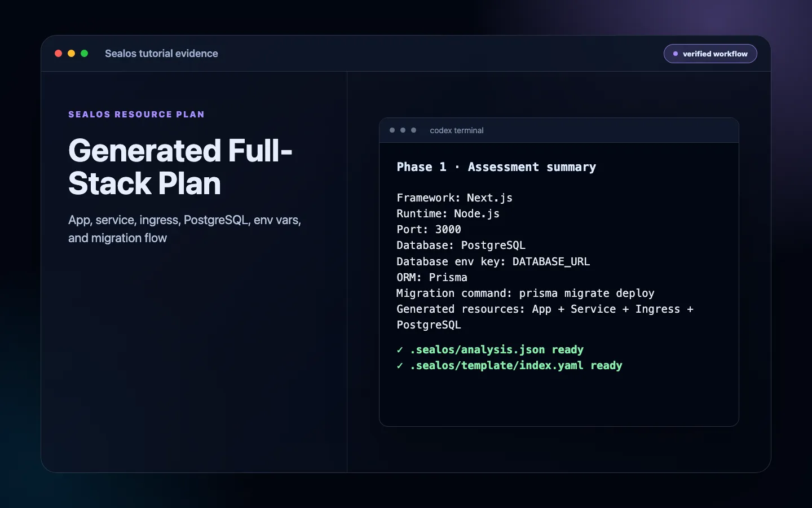Click the verified workflow badge

(710, 54)
